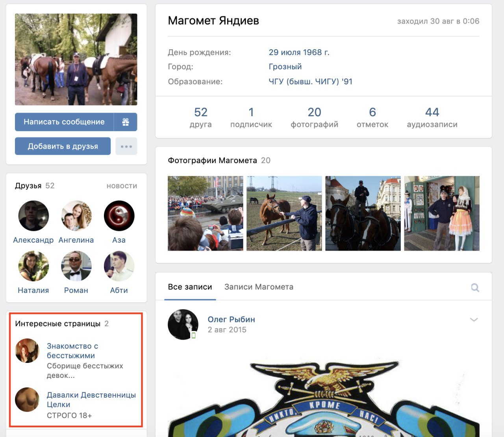The width and height of the screenshot is (504, 437).
Task: Open friend Александр's avatar
Action: (33, 216)
